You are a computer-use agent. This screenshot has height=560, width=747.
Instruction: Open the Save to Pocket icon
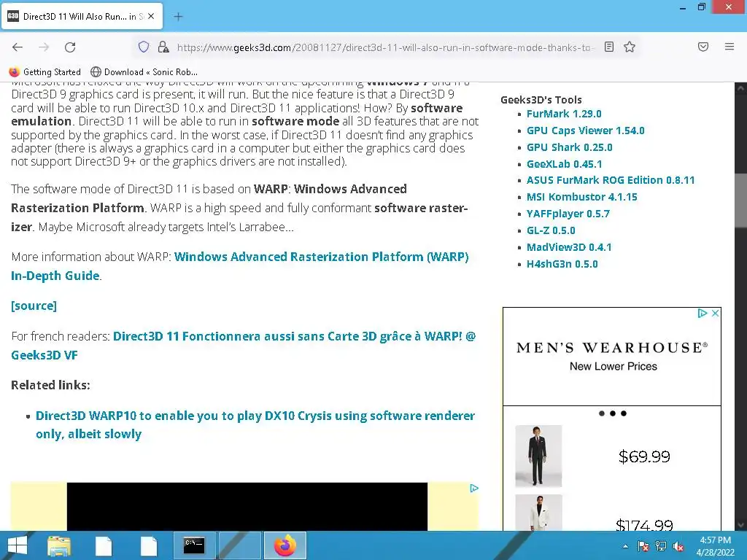(x=703, y=47)
